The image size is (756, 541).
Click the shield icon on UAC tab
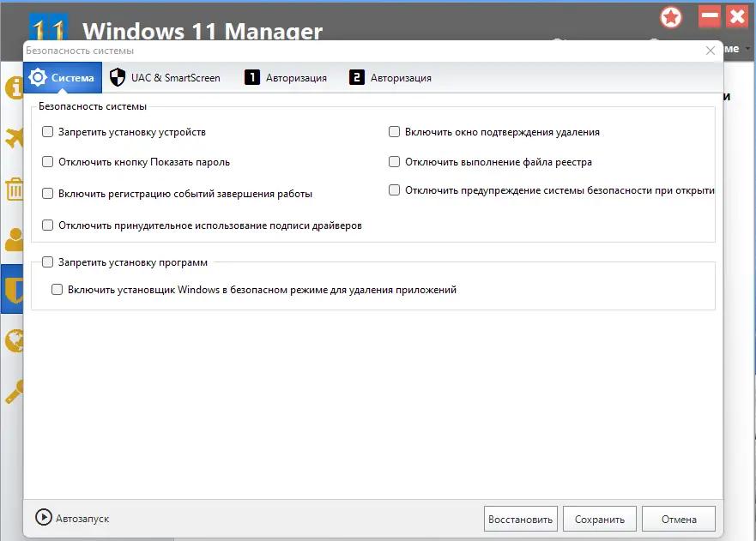click(x=118, y=77)
